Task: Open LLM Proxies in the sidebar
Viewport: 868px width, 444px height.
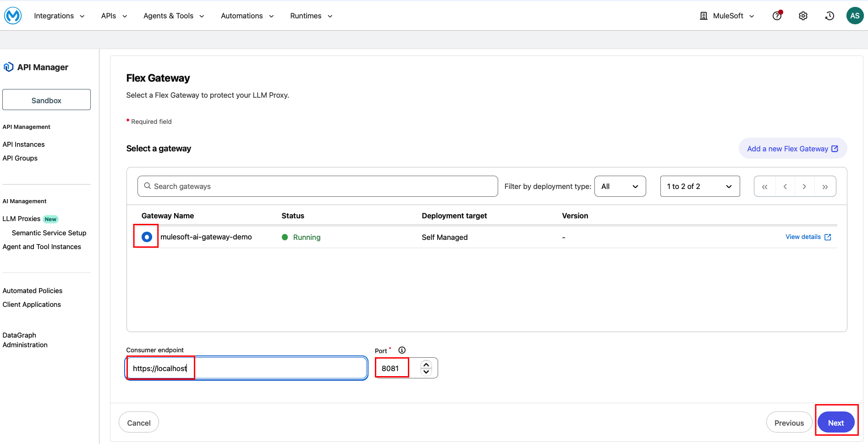Action: coord(22,219)
